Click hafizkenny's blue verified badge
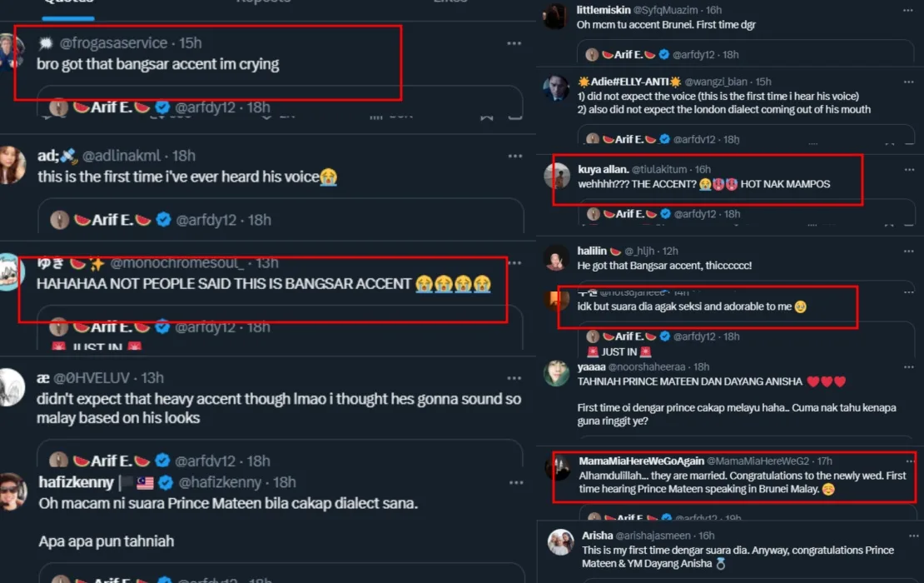924x583 pixels. 164,482
